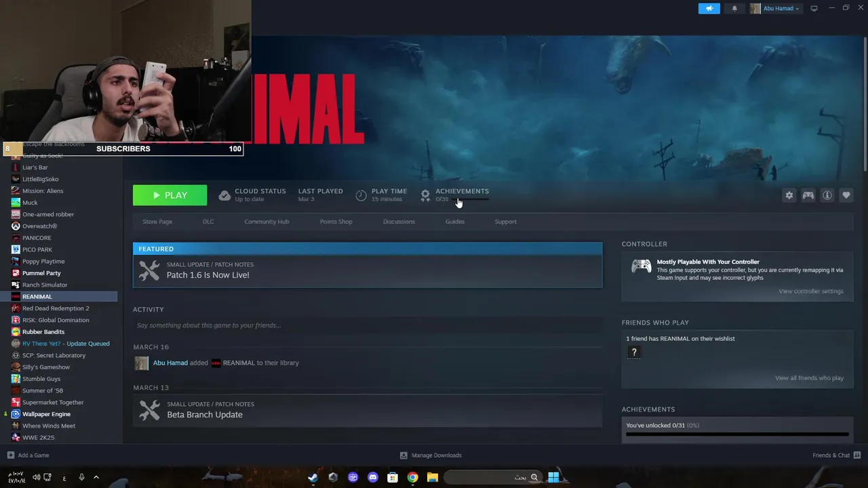This screenshot has height=488, width=868.
Task: Open the Points Shop tab
Action: tap(336, 222)
